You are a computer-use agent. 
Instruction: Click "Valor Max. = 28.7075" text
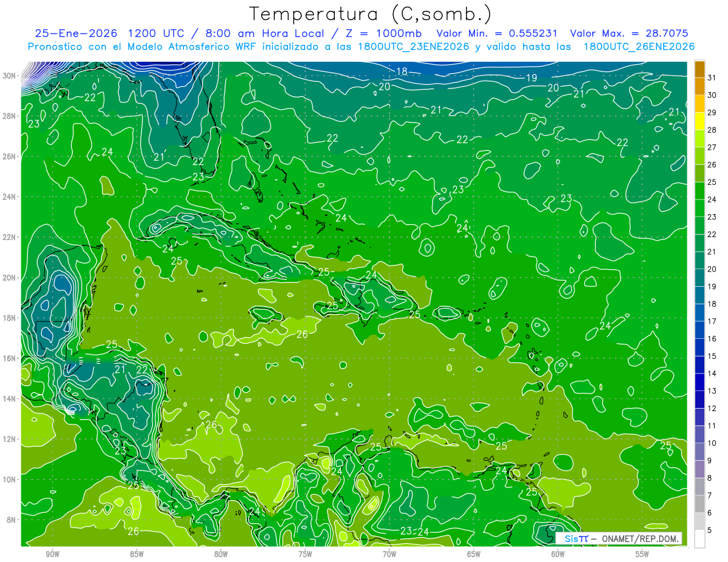coord(629,33)
